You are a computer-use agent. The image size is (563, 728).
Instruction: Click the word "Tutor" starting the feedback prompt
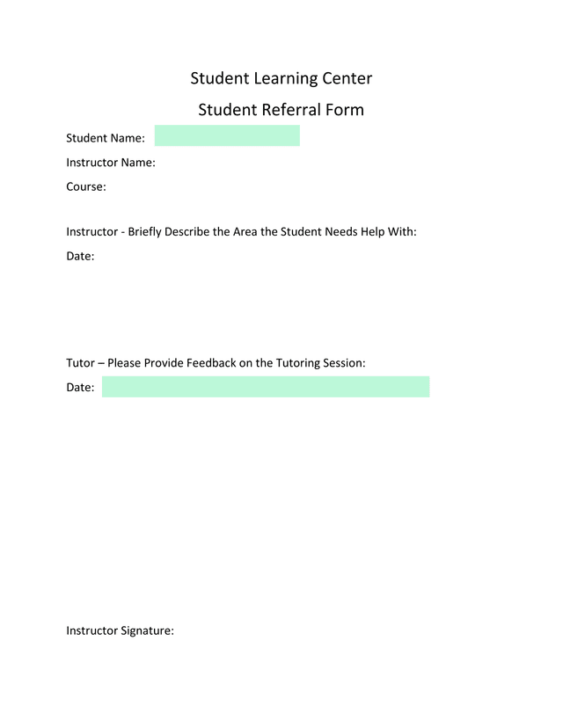pos(82,362)
